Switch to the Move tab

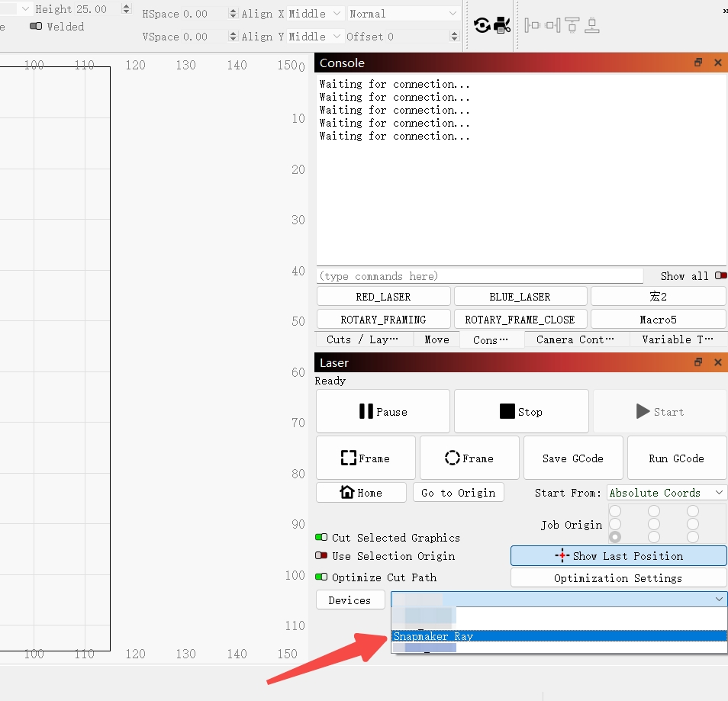coord(436,340)
